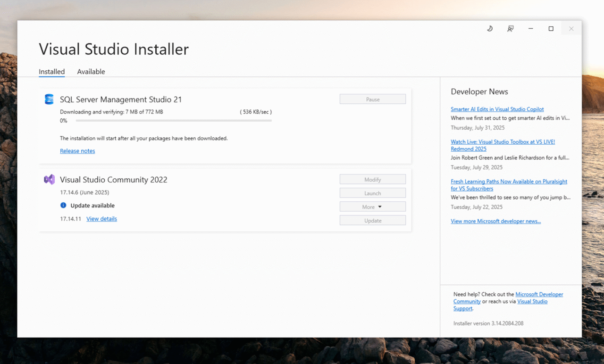Open the Visual Studio Support link
The image size is (604, 364).
coord(501,305)
